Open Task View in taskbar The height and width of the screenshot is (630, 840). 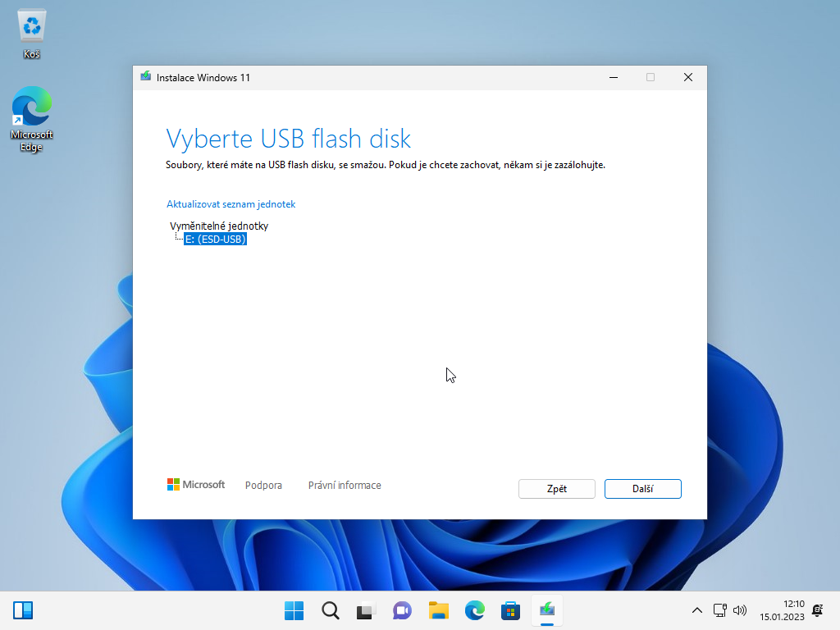pos(365,610)
